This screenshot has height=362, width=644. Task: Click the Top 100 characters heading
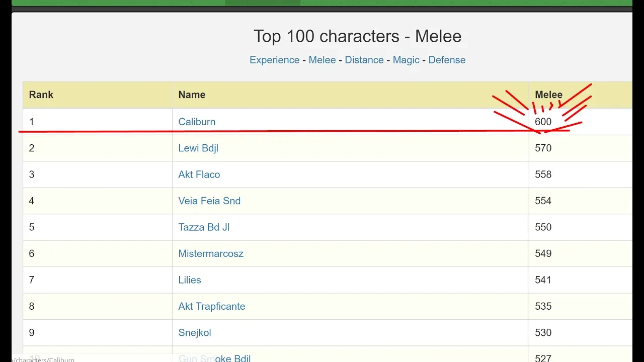coord(357,36)
